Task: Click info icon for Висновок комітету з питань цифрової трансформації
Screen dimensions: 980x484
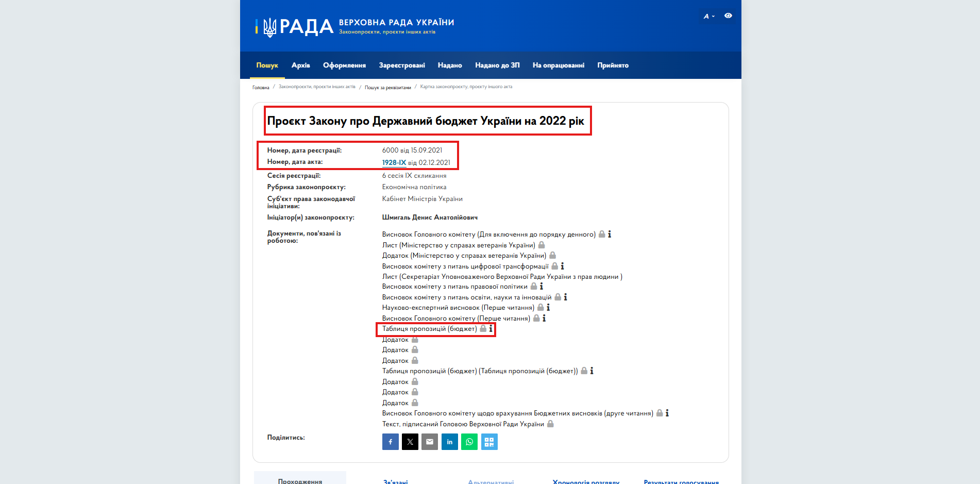Action: tap(562, 266)
